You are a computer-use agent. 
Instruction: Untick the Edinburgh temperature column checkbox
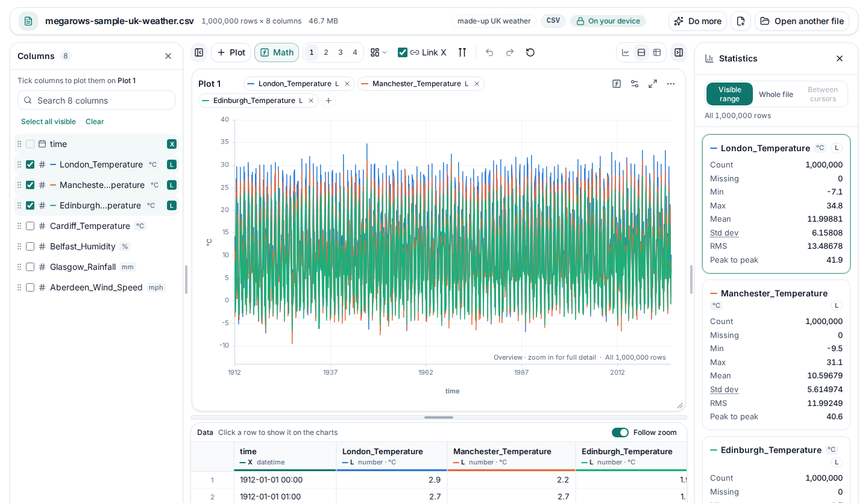point(30,205)
